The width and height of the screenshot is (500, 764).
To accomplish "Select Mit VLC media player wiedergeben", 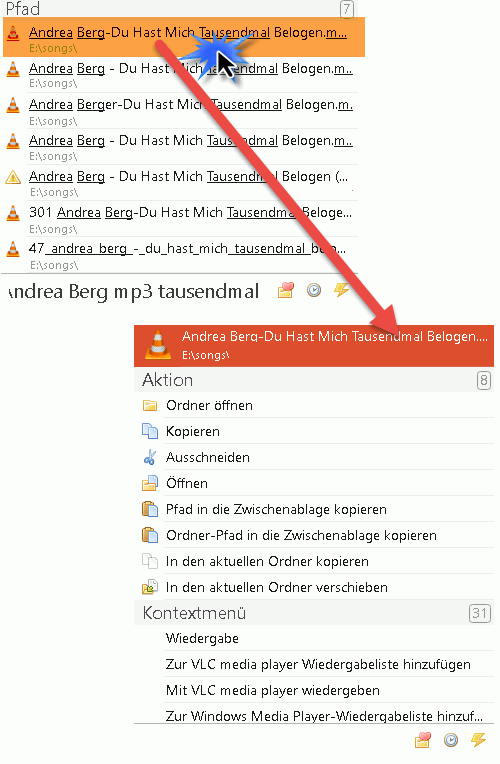I will pos(273,690).
